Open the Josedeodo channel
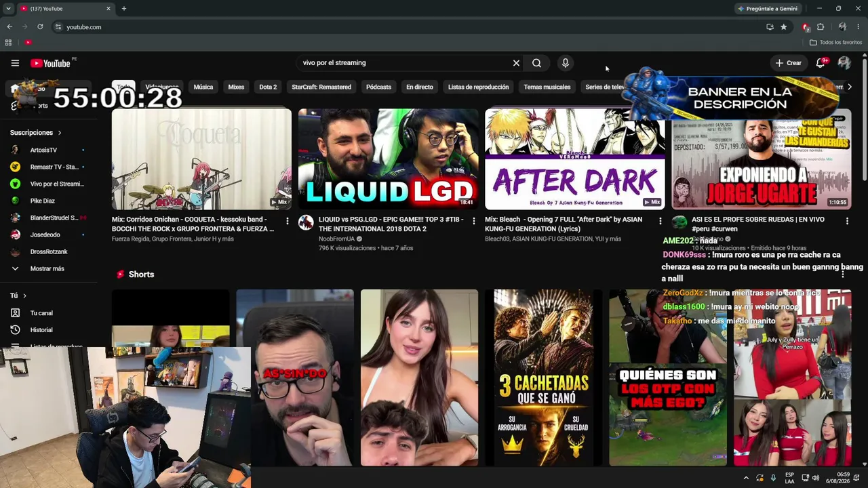 (47, 235)
